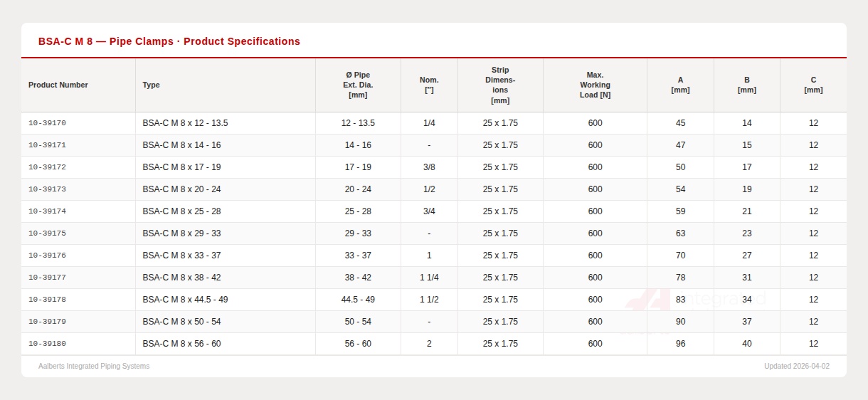
Task: Select A value 63 in row 10-39175
Action: 680,233
